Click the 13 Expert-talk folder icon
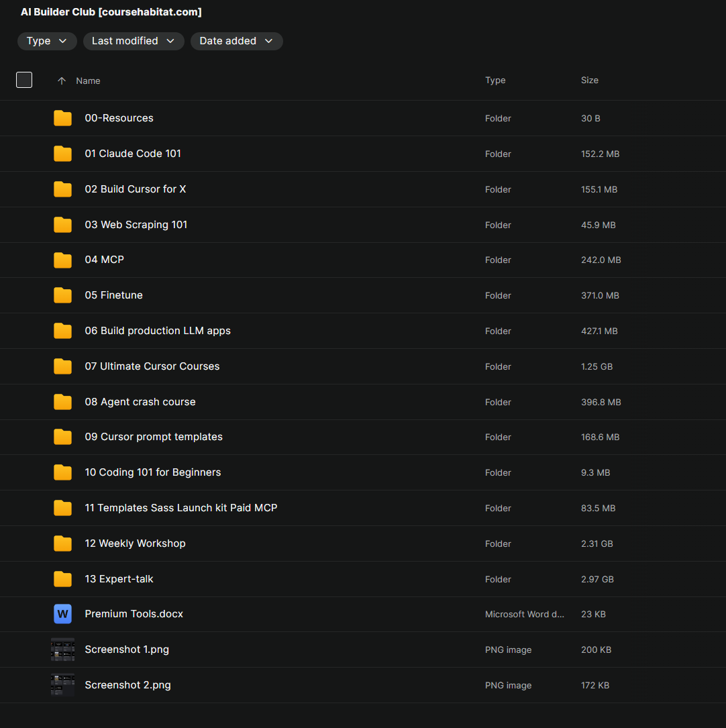 62,579
